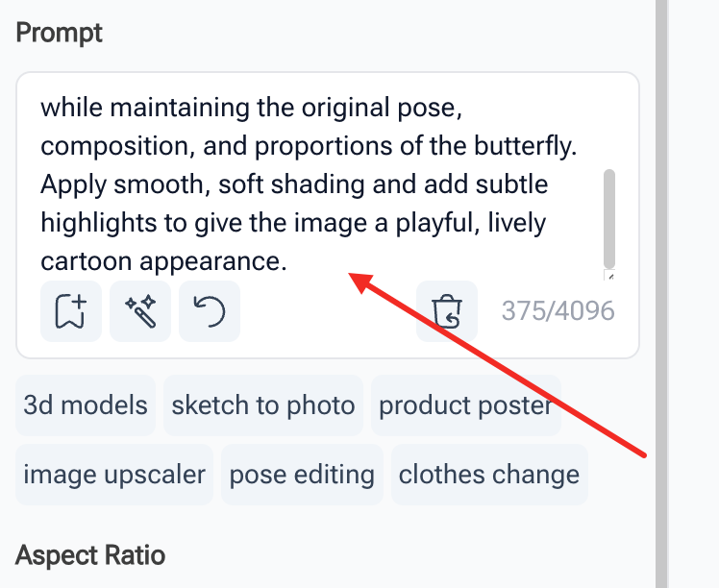The image size is (719, 588).
Task: Choose the "sketch to photo" preset tag
Action: [263, 405]
